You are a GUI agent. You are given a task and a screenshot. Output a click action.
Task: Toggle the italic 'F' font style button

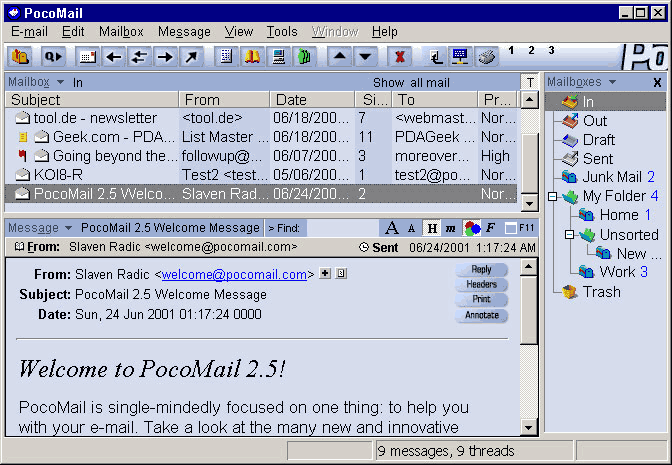[x=490, y=228]
